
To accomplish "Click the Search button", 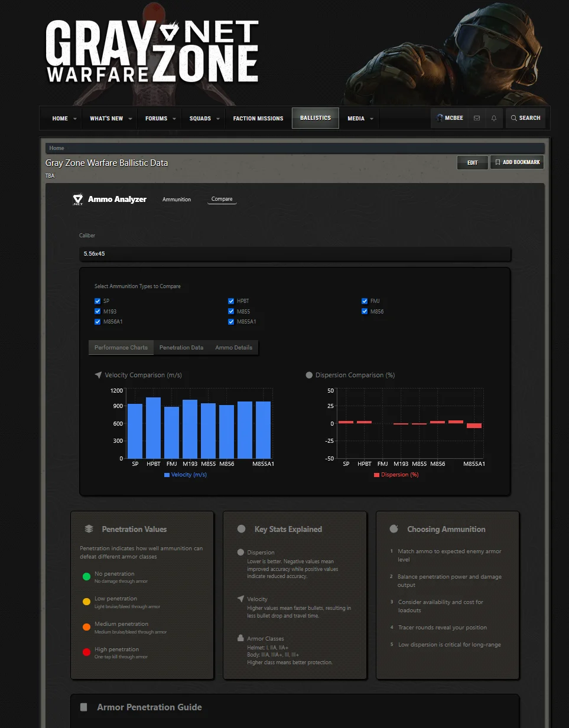I will pyautogui.click(x=525, y=118).
